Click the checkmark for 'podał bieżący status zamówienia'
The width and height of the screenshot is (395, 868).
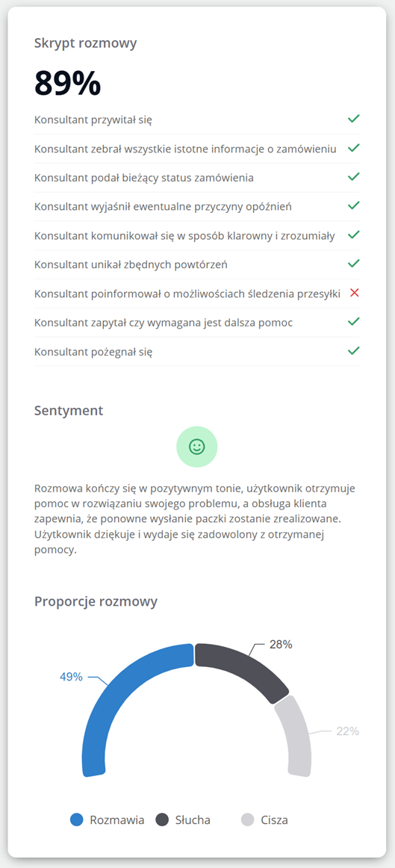pyautogui.click(x=353, y=176)
